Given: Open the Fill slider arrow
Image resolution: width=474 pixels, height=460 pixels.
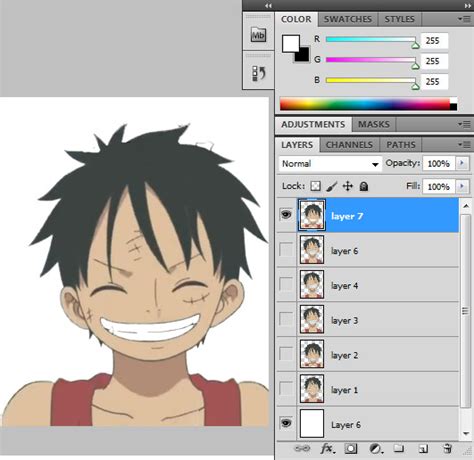Looking at the screenshot, I should coord(462,186).
